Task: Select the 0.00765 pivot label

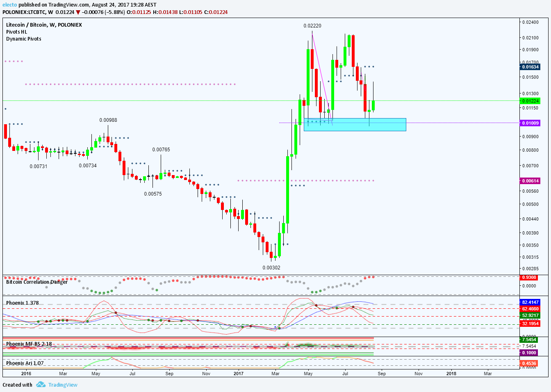Action: click(161, 150)
